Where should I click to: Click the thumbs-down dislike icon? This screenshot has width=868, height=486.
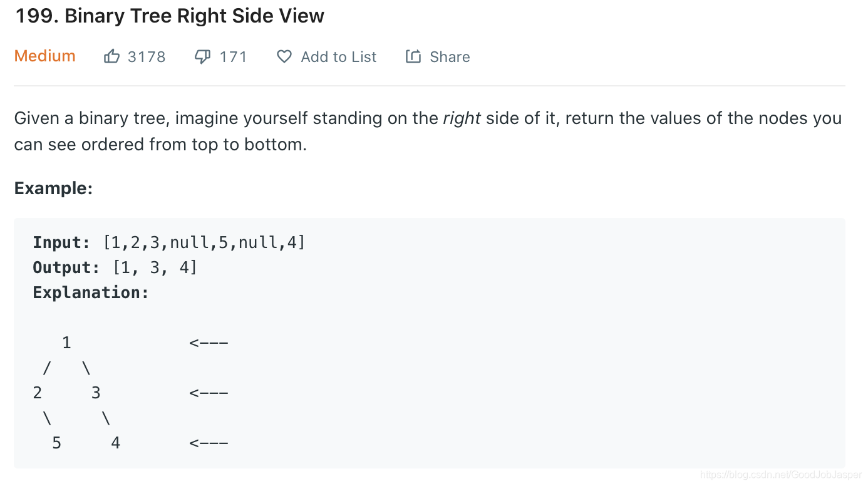tap(202, 57)
